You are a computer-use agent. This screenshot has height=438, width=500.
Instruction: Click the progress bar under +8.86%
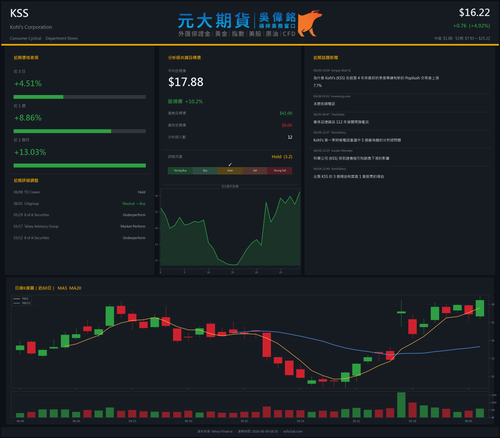80,131
